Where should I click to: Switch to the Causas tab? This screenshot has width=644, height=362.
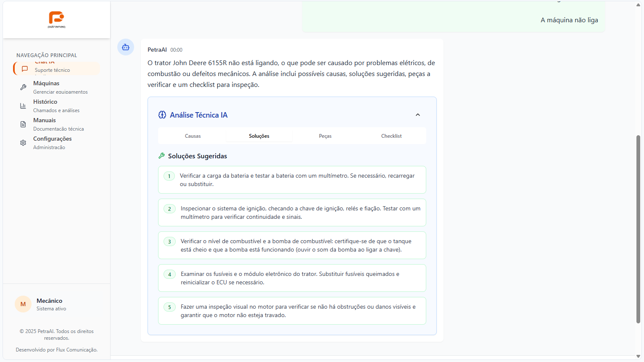click(x=193, y=136)
